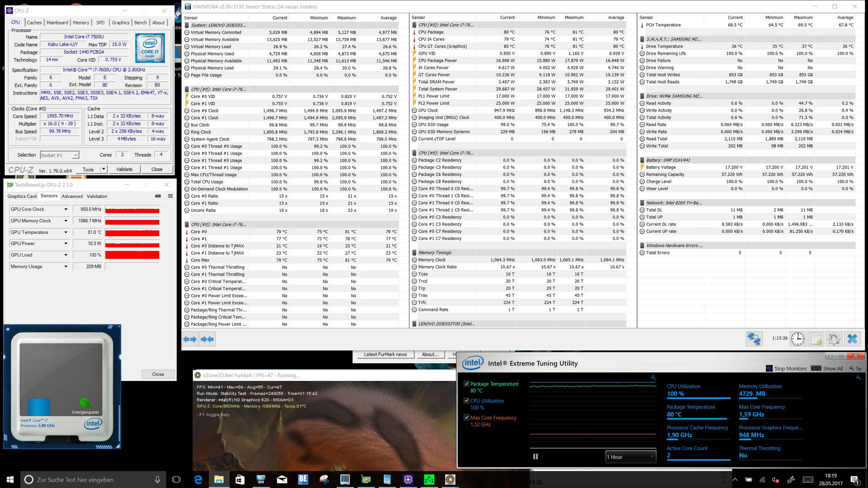Click Stop Monitors in Intel XTU
Screen dimensions: 868x488
coord(786,368)
